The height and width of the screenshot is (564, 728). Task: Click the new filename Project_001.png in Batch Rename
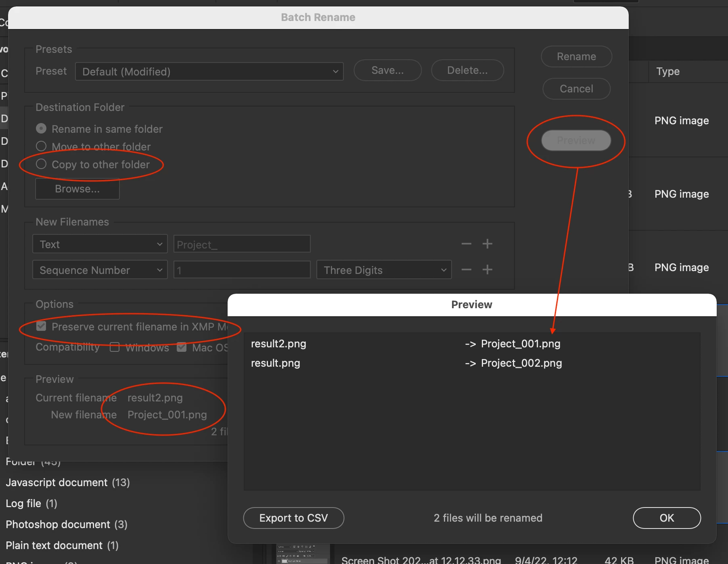click(x=167, y=415)
